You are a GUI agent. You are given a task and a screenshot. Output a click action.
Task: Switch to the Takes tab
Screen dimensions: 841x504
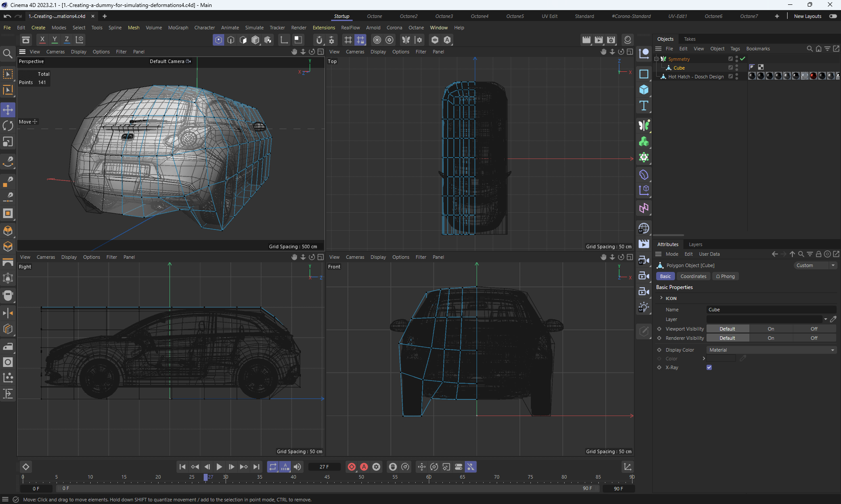[x=689, y=39]
